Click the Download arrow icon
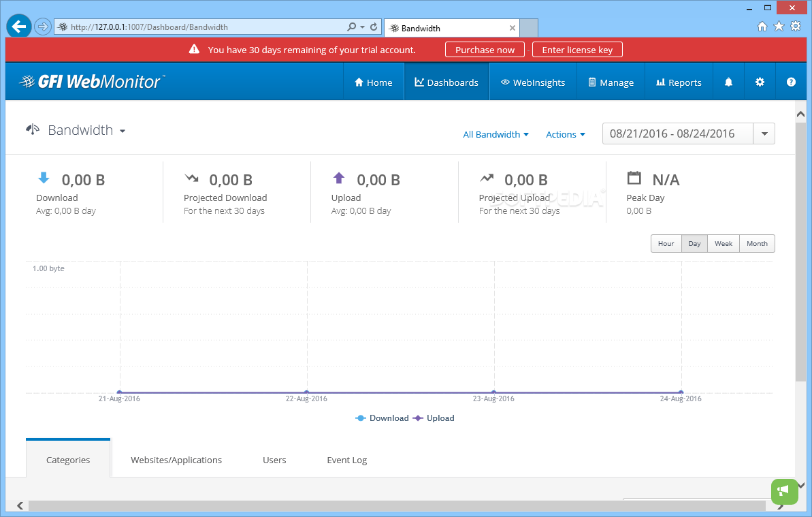The width and height of the screenshot is (812, 517). pyautogui.click(x=44, y=178)
